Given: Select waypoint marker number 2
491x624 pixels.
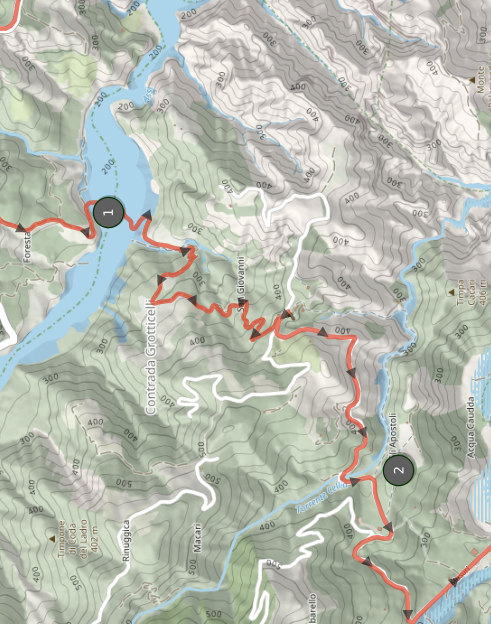Looking at the screenshot, I should point(398,470).
